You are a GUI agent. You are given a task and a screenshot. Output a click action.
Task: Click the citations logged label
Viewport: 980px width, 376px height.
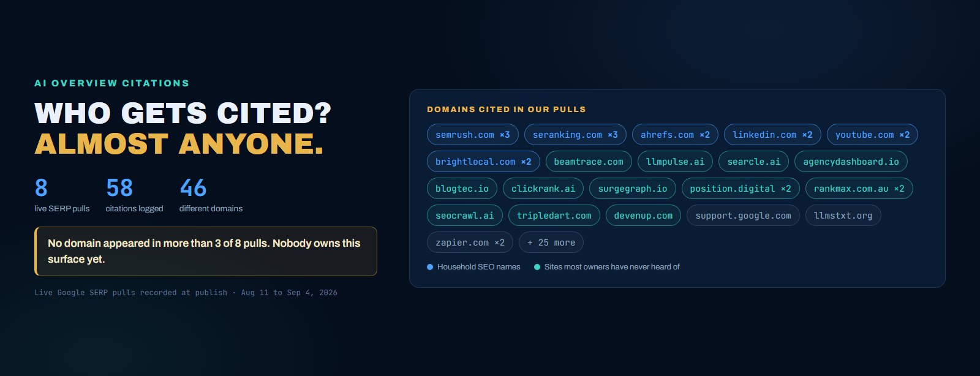click(134, 209)
